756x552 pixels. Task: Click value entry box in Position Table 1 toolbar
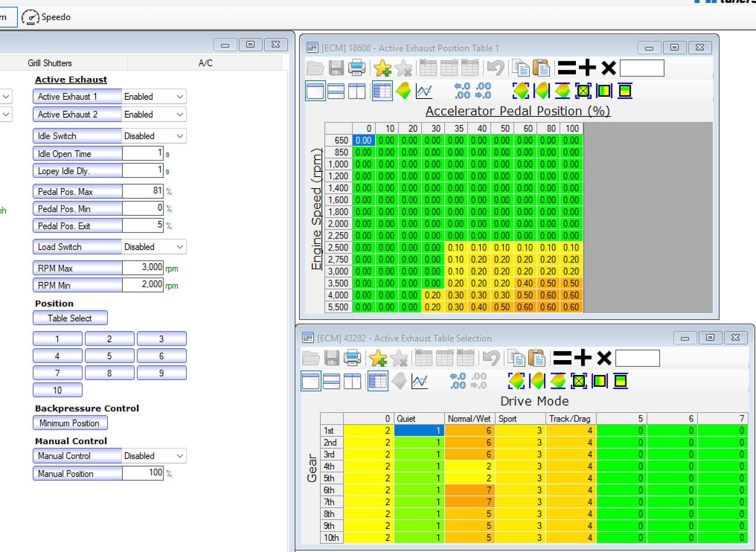642,68
